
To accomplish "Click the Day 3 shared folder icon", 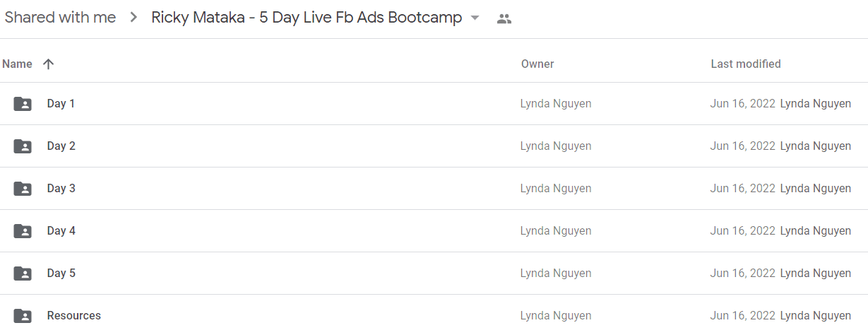I will 23,189.
